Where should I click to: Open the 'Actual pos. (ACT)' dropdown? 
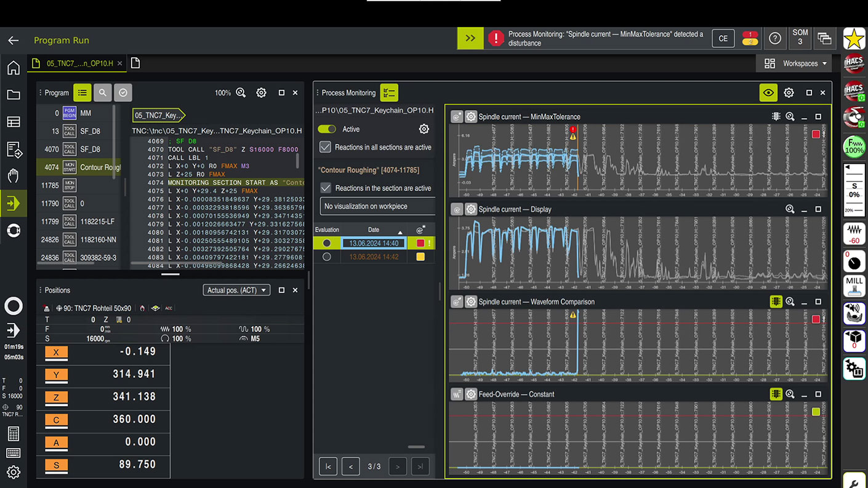click(x=236, y=290)
